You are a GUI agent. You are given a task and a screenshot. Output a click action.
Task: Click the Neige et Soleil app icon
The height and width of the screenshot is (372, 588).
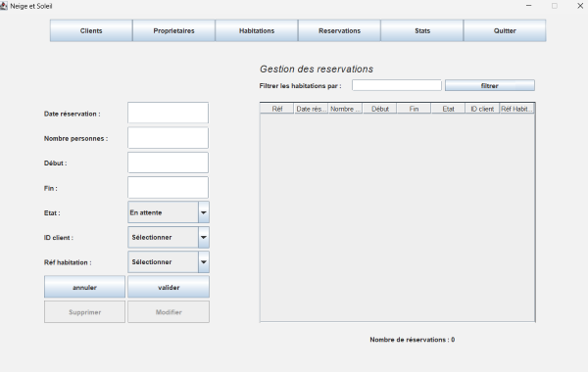[x=3, y=6]
